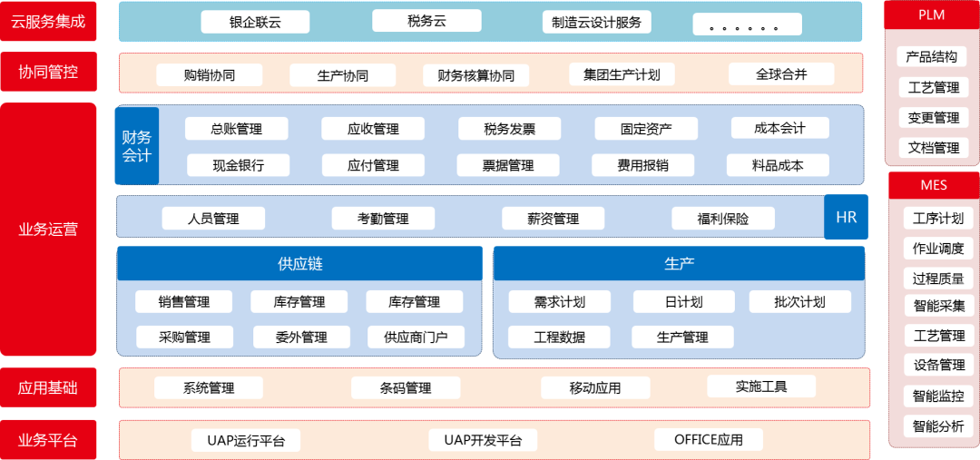This screenshot has width=980, height=460.
Task: Click 生产管理 under 生产
Action: click(x=682, y=337)
